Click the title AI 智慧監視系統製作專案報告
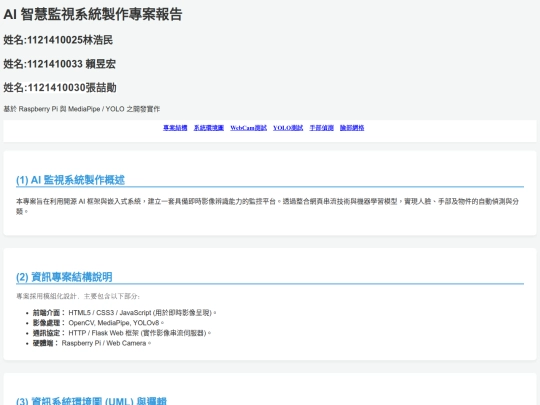The image size is (540, 405). (x=93, y=14)
